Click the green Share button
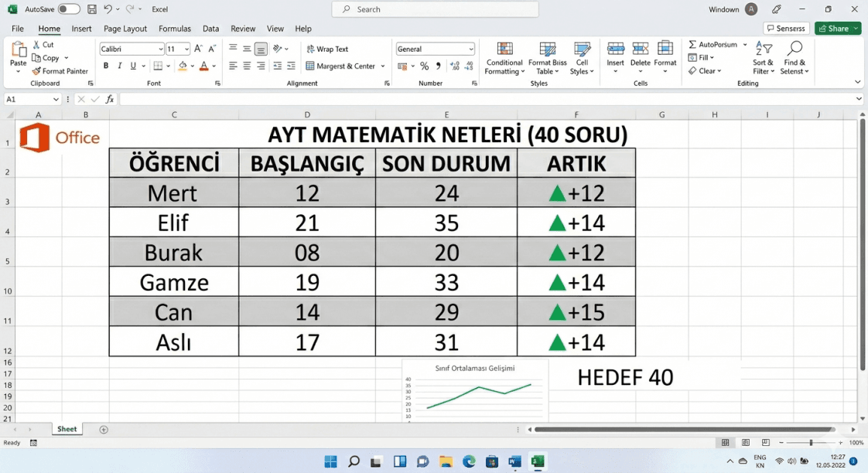 (x=838, y=29)
